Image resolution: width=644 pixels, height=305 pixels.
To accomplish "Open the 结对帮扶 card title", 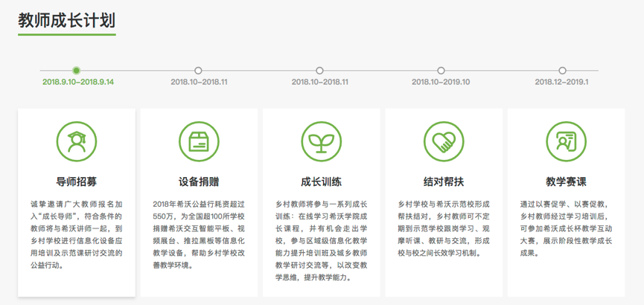I will point(444,181).
